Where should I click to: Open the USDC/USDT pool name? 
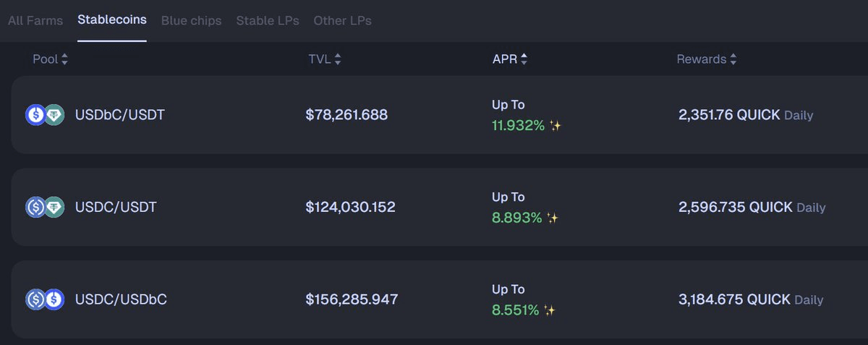[116, 207]
